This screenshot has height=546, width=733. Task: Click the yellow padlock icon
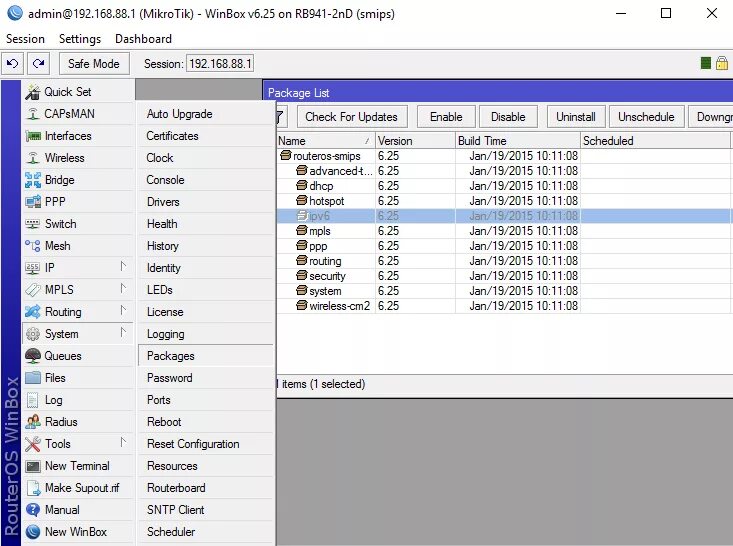point(722,63)
